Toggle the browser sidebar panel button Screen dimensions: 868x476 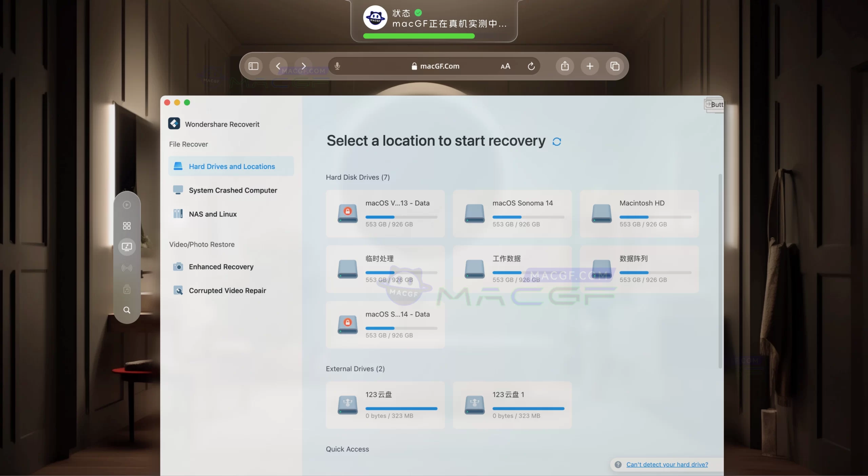click(x=253, y=66)
